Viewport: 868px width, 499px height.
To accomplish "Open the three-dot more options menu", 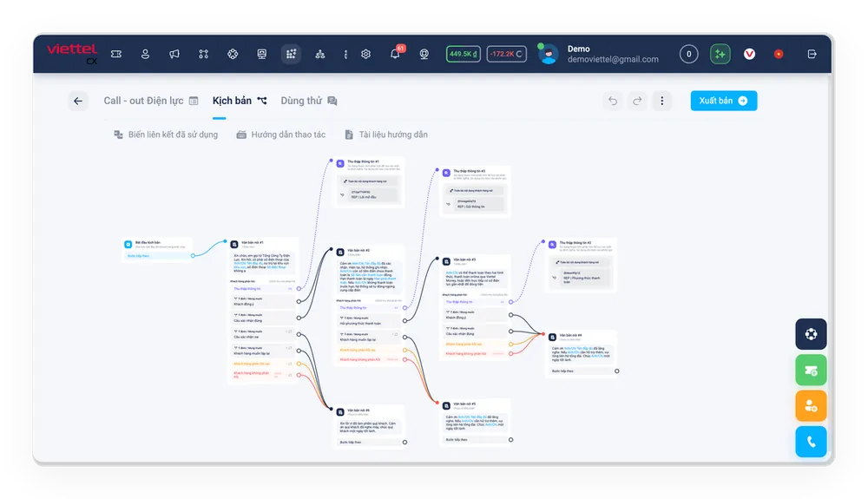I will point(662,101).
